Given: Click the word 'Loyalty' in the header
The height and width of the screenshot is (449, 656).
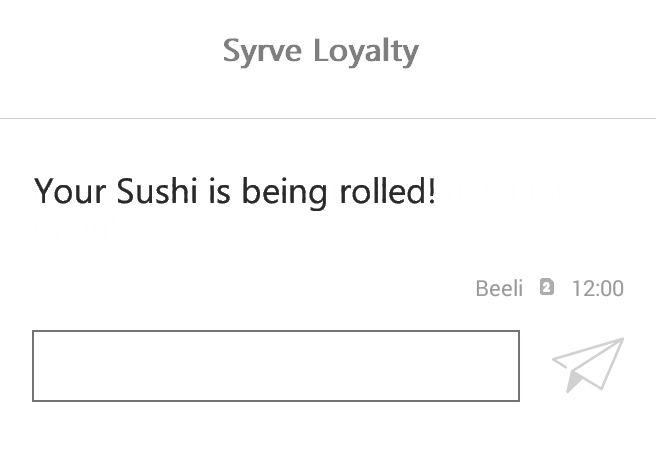Looking at the screenshot, I should coord(365,51).
